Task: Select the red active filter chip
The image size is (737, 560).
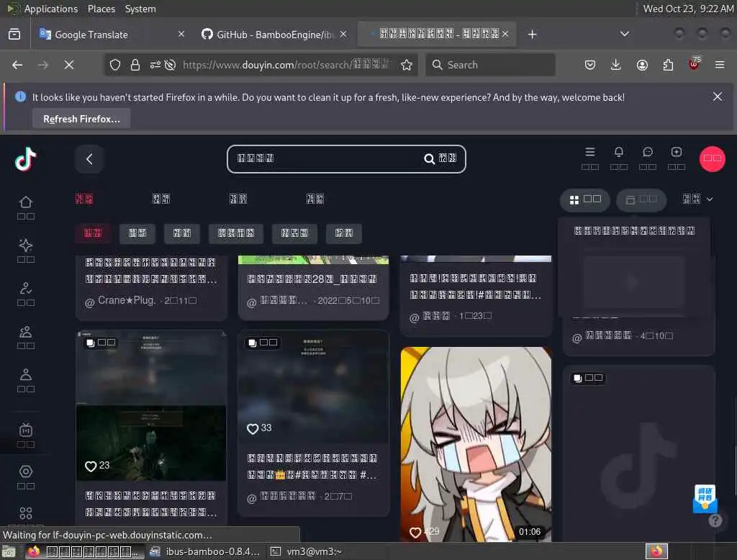Action: [93, 233]
